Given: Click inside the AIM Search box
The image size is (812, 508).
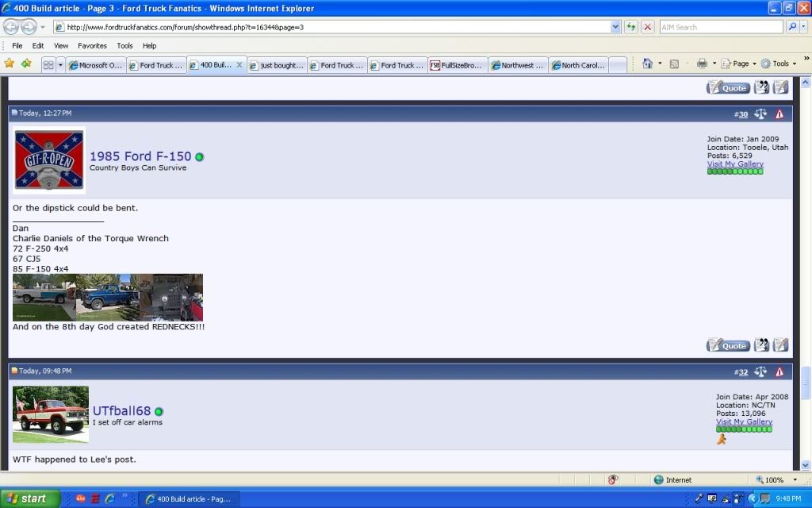Looking at the screenshot, I should pos(721,27).
